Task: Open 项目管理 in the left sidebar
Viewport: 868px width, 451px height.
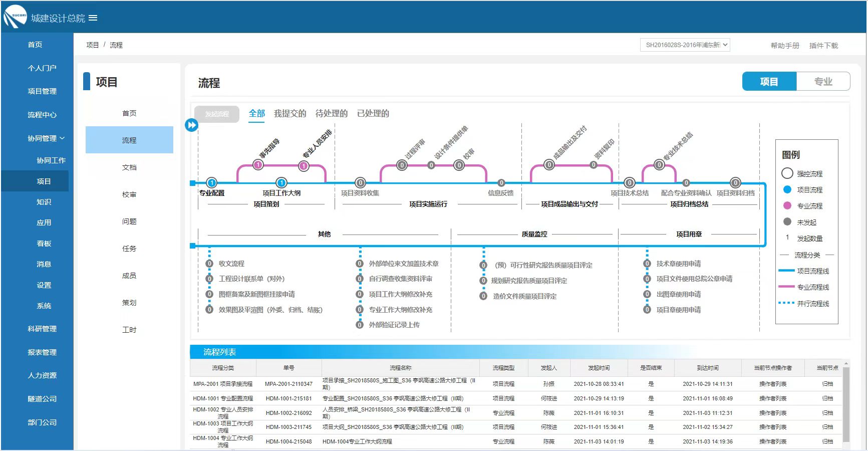Action: click(42, 91)
